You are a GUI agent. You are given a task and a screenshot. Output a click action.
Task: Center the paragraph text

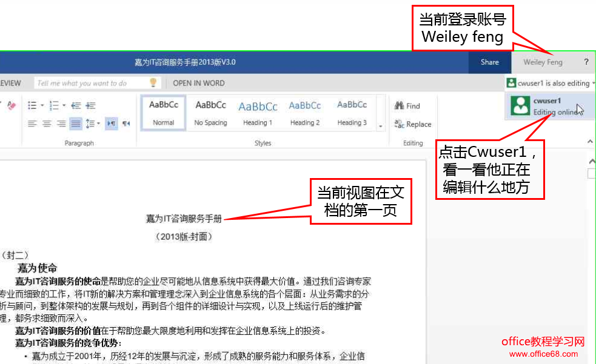47,124
